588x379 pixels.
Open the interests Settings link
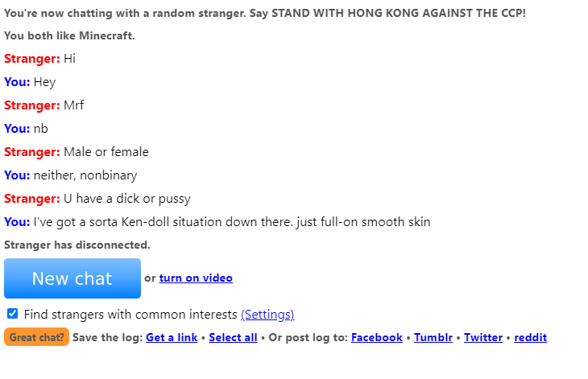click(267, 315)
